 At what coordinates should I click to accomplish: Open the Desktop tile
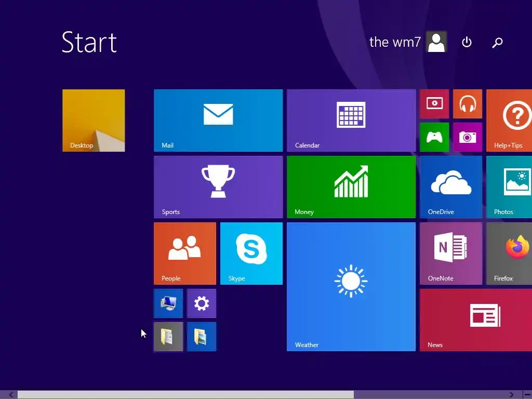coord(94,121)
